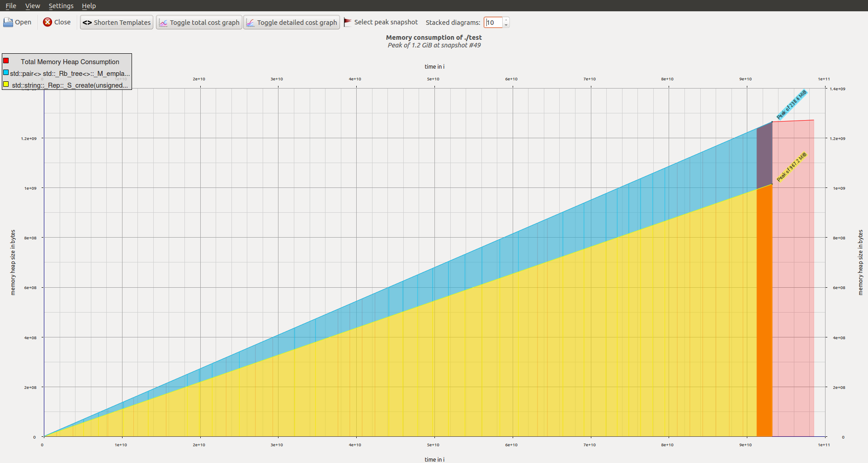Increase Stacked diagrams with up arrow

pos(506,20)
